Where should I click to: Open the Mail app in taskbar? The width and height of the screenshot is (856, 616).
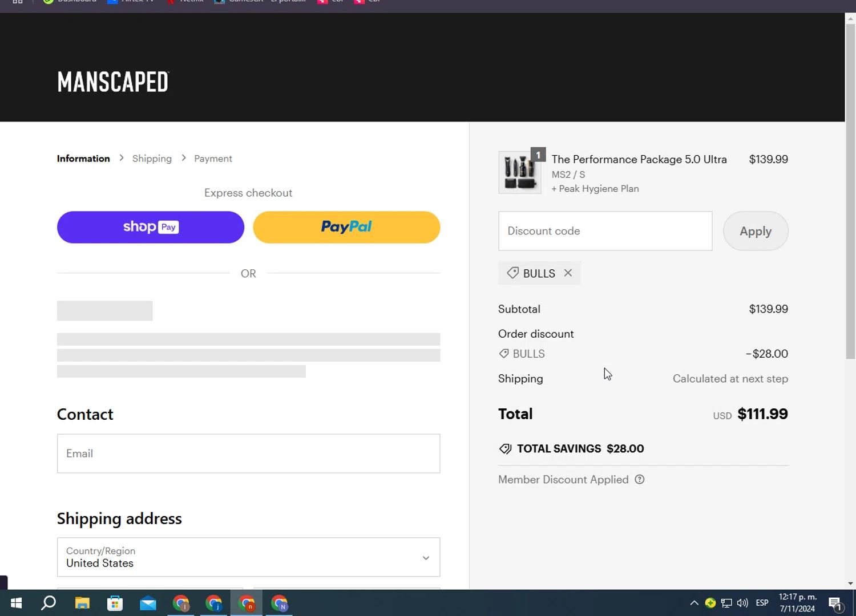pyautogui.click(x=148, y=603)
